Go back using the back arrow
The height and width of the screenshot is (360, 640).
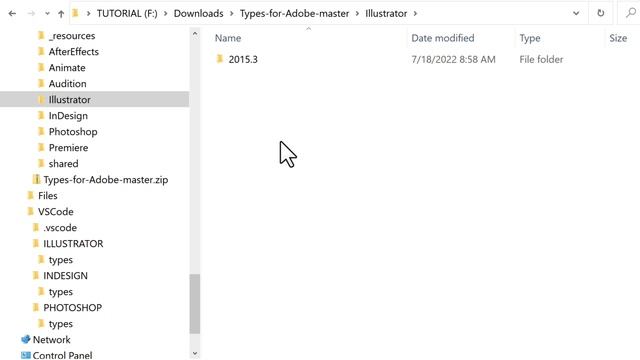12,13
